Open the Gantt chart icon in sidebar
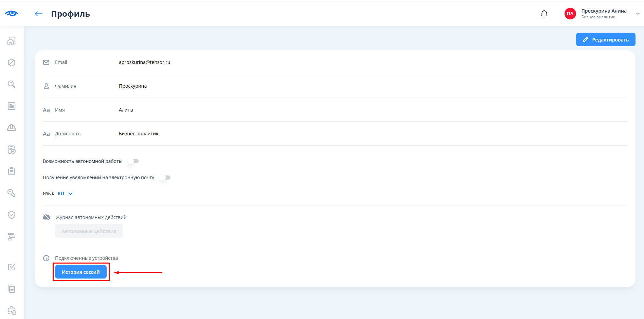 click(x=12, y=236)
